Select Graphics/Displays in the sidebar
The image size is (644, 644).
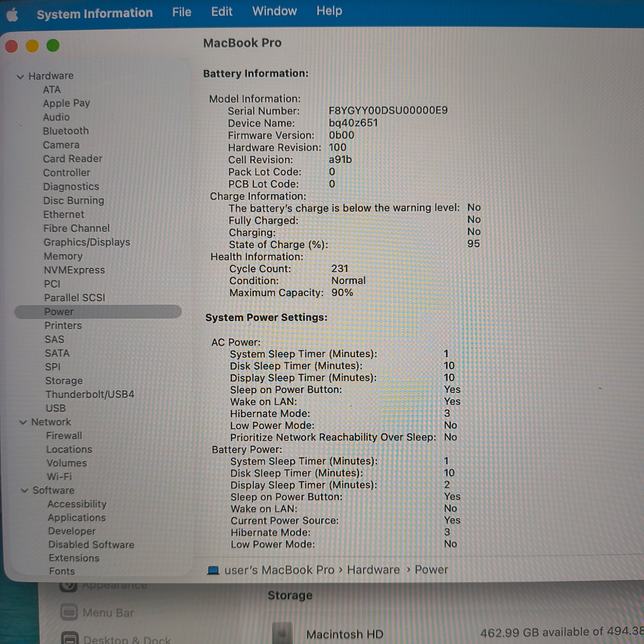(x=87, y=242)
